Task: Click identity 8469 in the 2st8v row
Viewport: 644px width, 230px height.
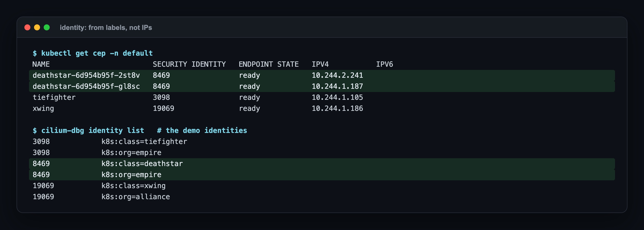Action: click(x=161, y=75)
